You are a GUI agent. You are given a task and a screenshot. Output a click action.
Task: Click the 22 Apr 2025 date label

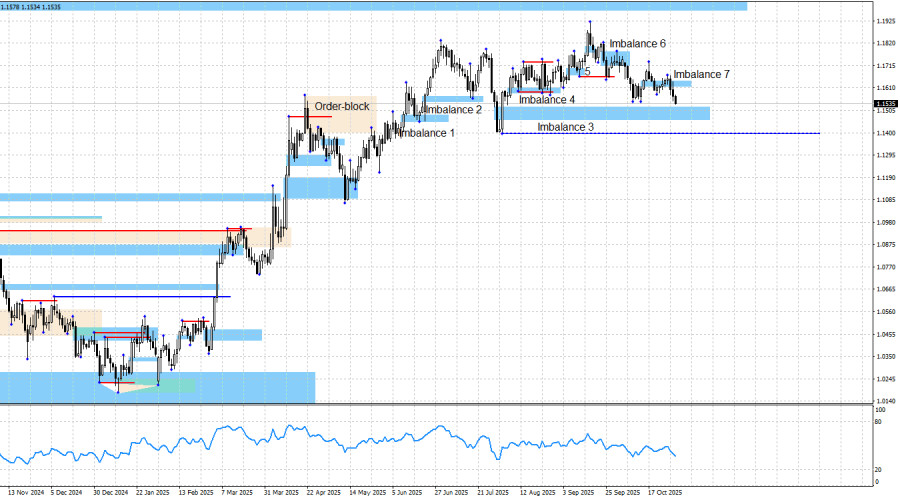(x=324, y=493)
